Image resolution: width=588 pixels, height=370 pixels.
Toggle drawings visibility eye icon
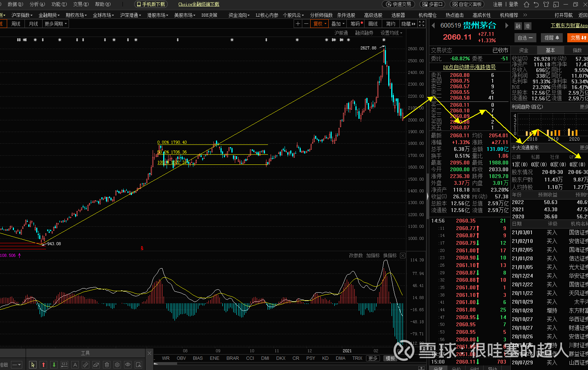coord(128,365)
